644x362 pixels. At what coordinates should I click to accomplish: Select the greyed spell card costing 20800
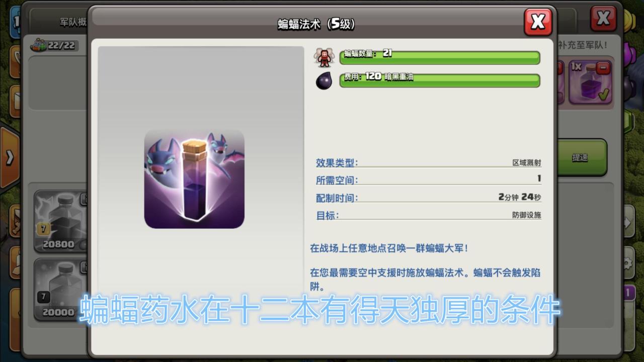(x=61, y=221)
